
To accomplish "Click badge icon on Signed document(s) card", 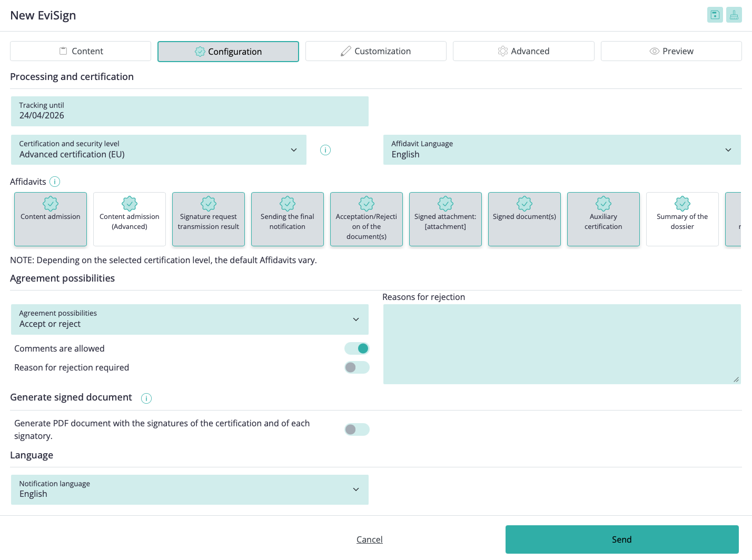I will (x=525, y=204).
